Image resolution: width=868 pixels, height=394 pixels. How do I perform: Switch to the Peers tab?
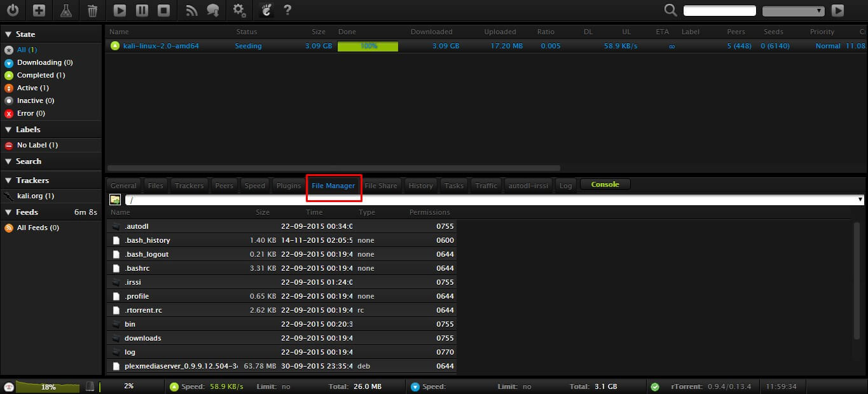pyautogui.click(x=224, y=186)
